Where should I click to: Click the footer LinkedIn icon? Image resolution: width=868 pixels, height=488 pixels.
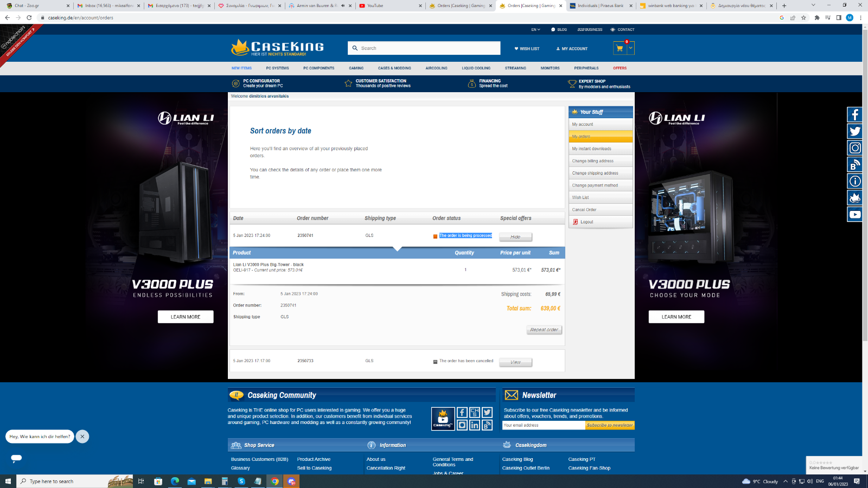click(475, 425)
